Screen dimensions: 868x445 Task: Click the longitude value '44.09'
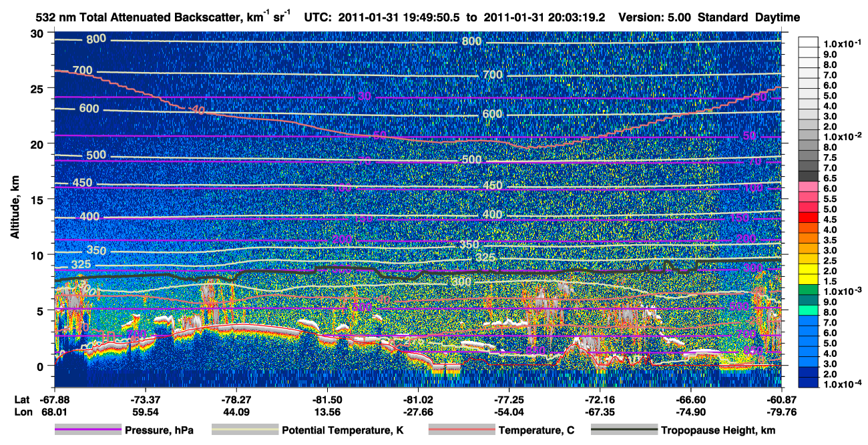[236, 412]
